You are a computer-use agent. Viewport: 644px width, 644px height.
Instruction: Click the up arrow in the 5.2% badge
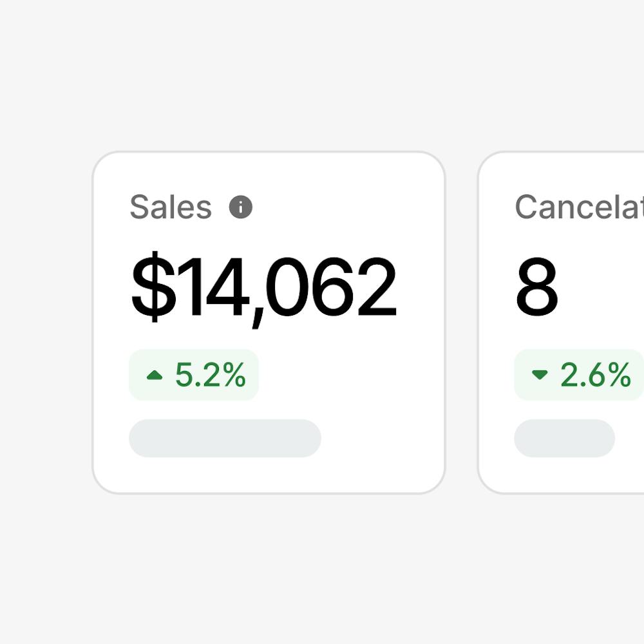point(155,375)
